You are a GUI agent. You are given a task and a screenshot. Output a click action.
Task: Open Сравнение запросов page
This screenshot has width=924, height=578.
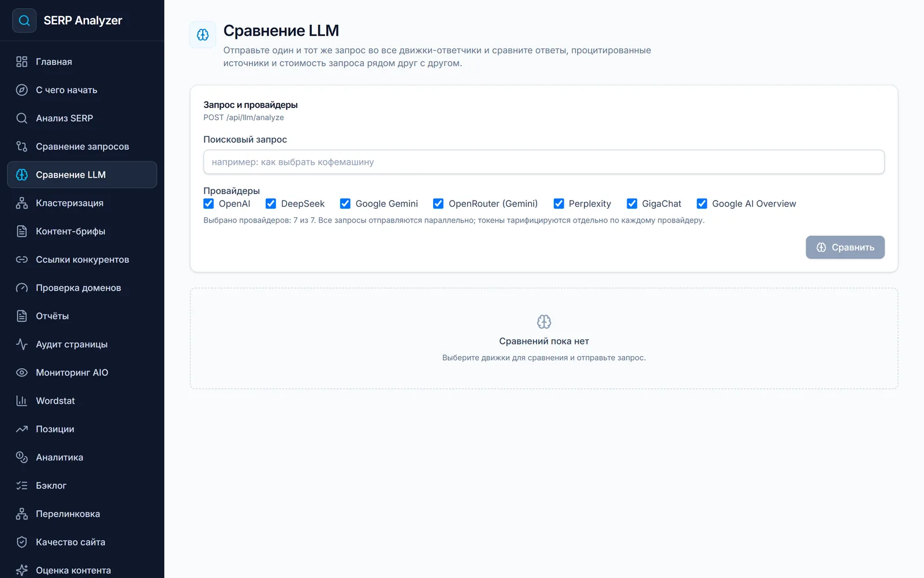pyautogui.click(x=82, y=147)
